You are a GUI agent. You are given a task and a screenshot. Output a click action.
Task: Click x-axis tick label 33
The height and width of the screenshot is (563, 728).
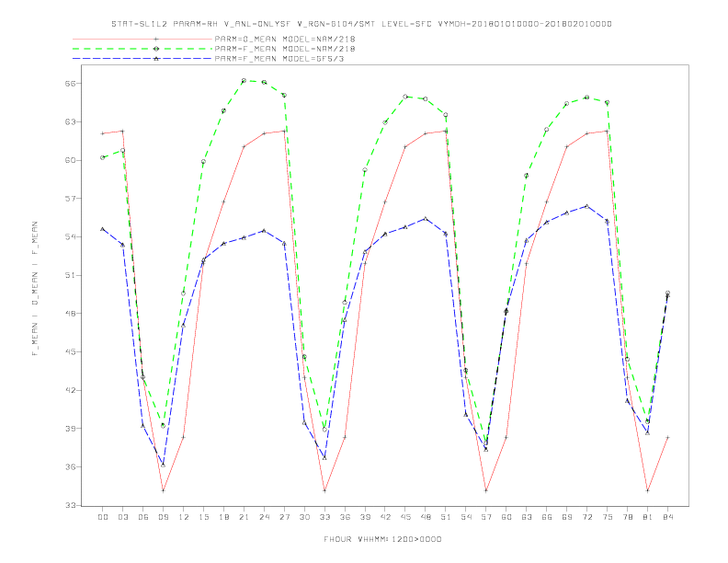[x=324, y=517]
